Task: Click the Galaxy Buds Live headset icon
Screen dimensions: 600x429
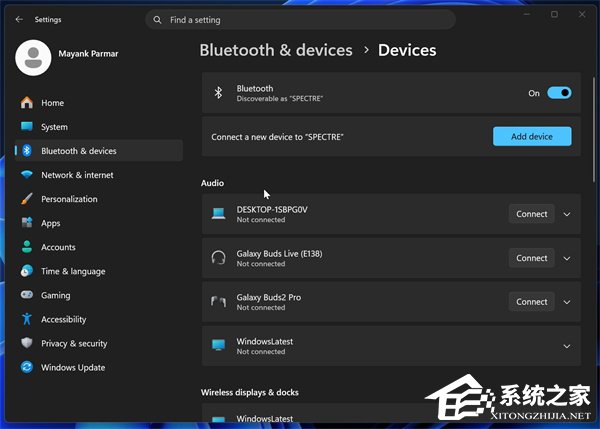Action: [x=218, y=258]
